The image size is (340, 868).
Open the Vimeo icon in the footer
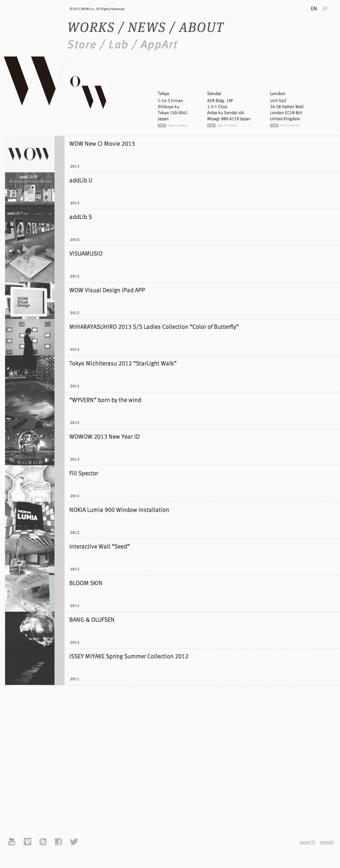click(x=27, y=841)
